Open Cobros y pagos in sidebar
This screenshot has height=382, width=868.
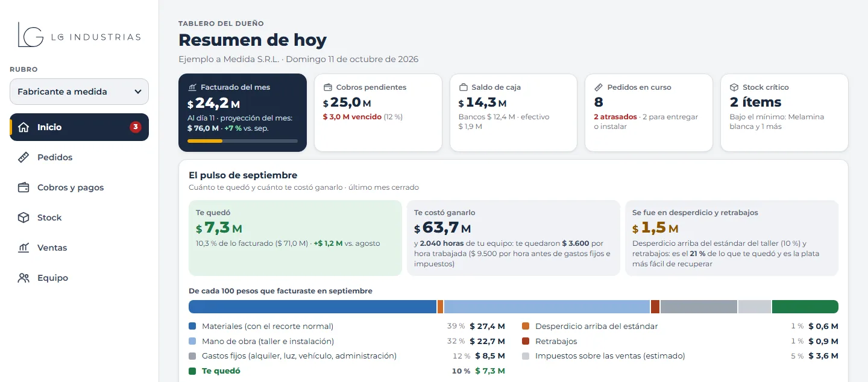pos(79,187)
